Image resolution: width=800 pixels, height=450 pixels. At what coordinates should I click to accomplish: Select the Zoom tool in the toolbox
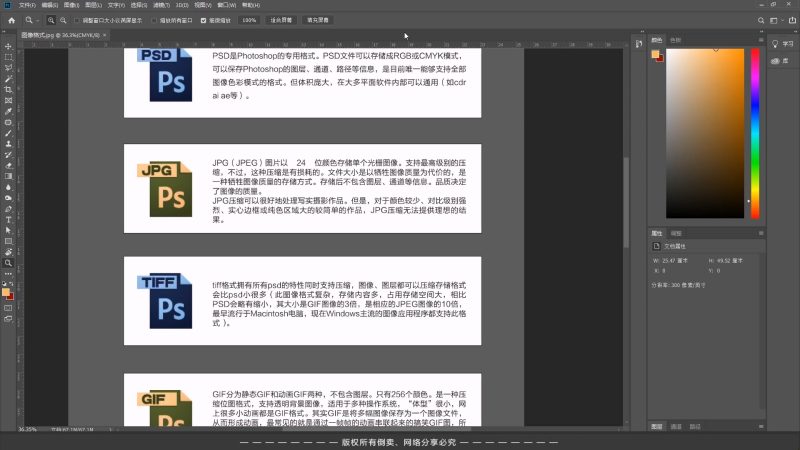click(x=8, y=263)
